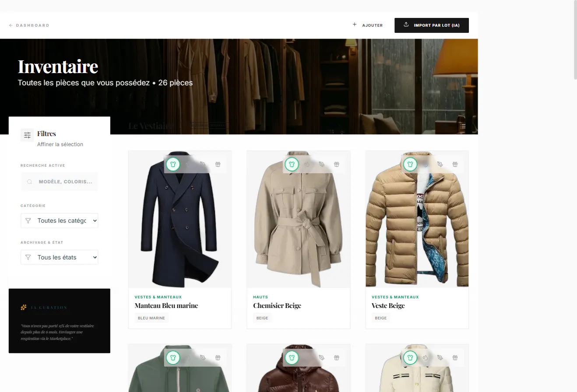The width and height of the screenshot is (577, 392).
Task: Focus the Modèle, coloris search field
Action: coord(60,182)
